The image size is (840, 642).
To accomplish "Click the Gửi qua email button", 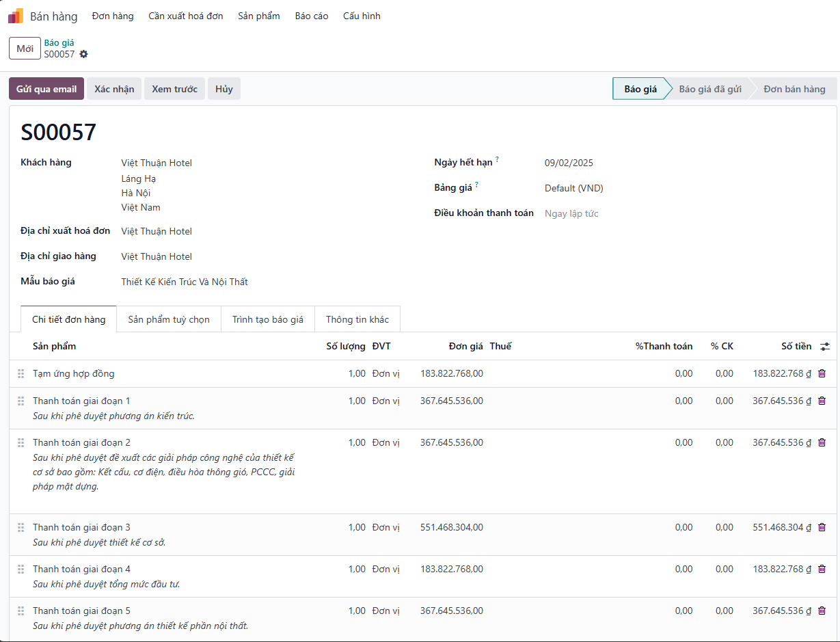I will 46,89.
